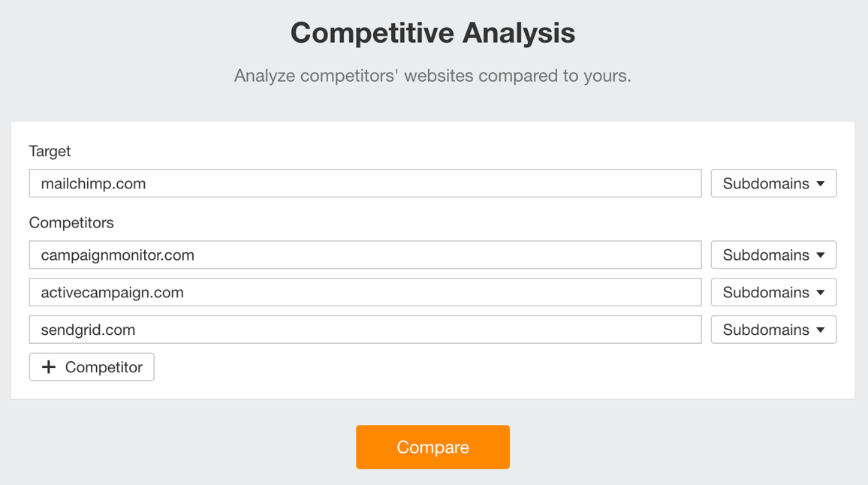Click the "Analyze competitors' websites" subtitle text

pos(432,76)
